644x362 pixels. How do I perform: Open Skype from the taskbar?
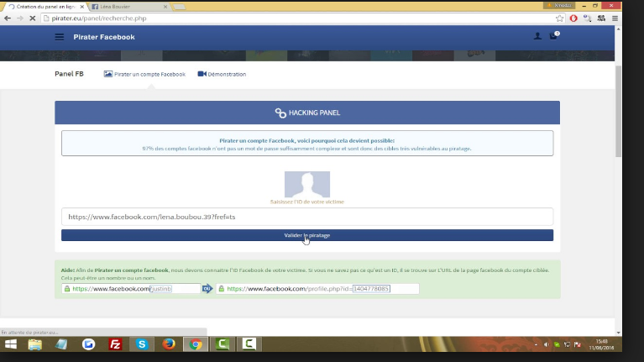142,344
